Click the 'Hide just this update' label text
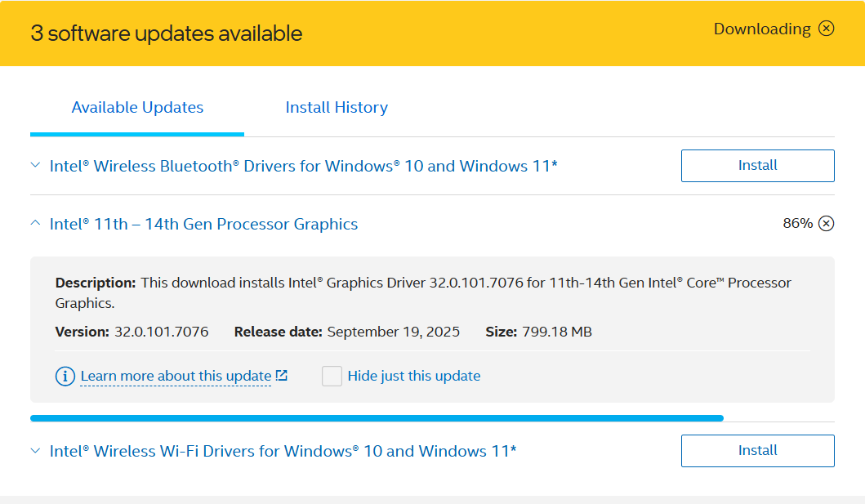Image resolution: width=865 pixels, height=504 pixels. pyautogui.click(x=413, y=376)
